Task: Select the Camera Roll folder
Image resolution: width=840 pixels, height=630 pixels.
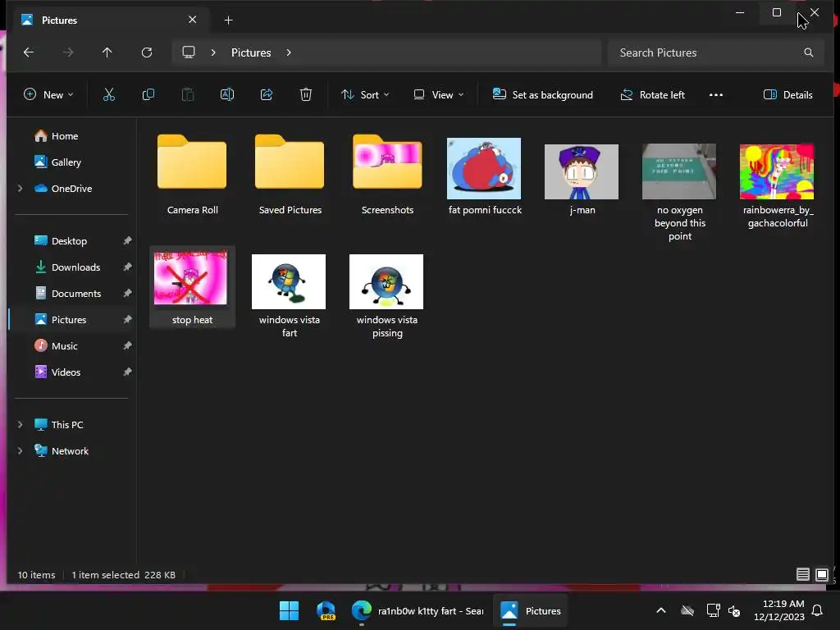Action: click(192, 176)
